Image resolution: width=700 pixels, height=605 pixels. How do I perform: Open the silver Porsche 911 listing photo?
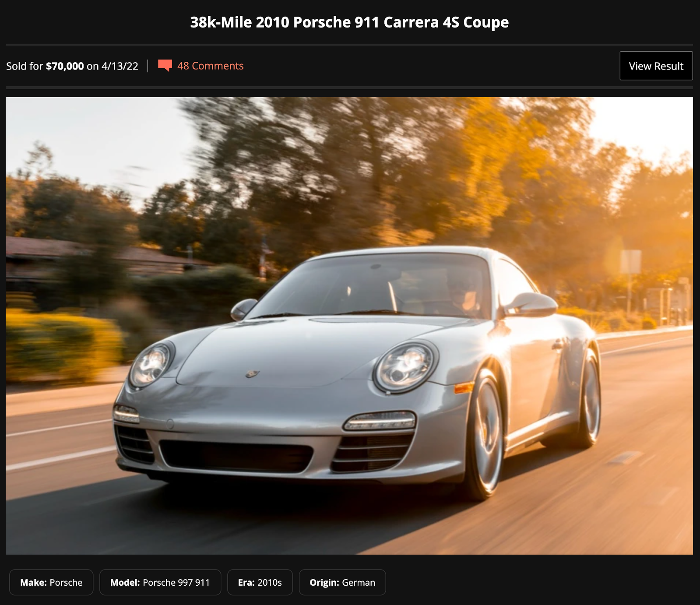click(349, 326)
